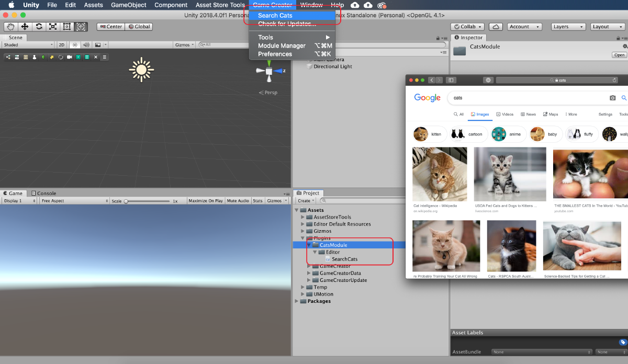The height and width of the screenshot is (364, 628).
Task: Switch to the Videos tab in Google
Action: [x=505, y=114]
